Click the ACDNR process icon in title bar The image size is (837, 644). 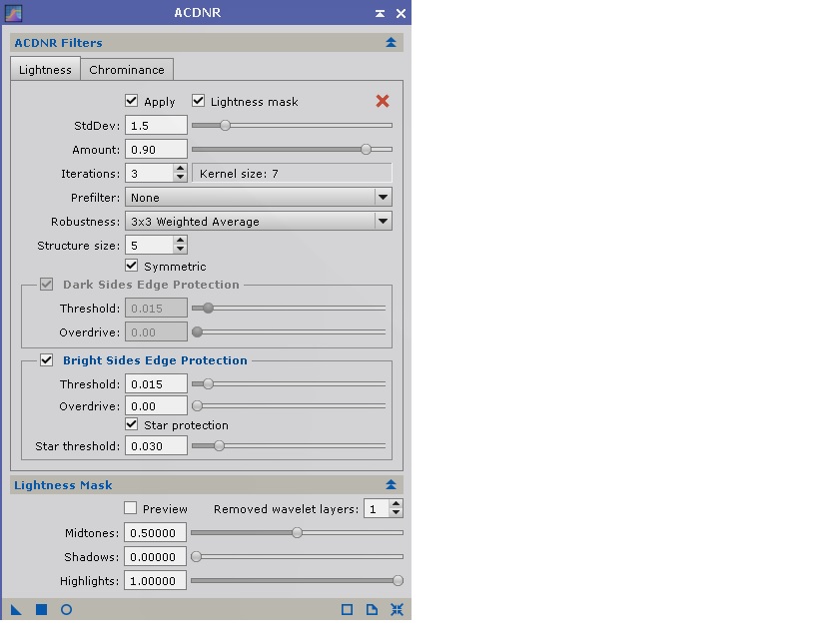coord(12,13)
